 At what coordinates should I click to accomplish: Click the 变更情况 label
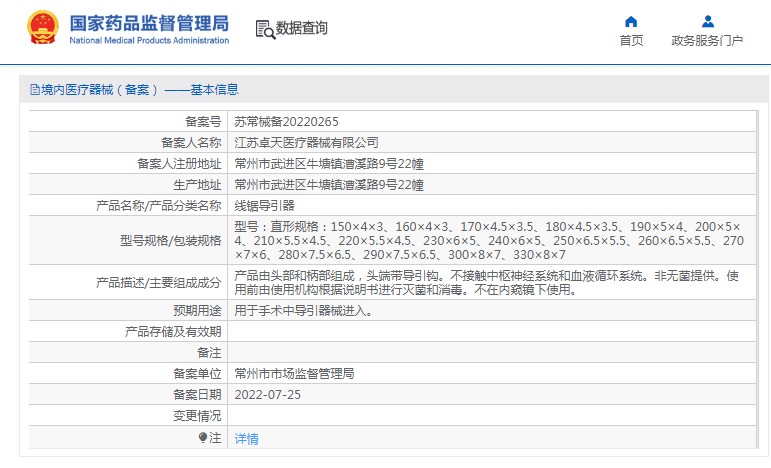[197, 416]
